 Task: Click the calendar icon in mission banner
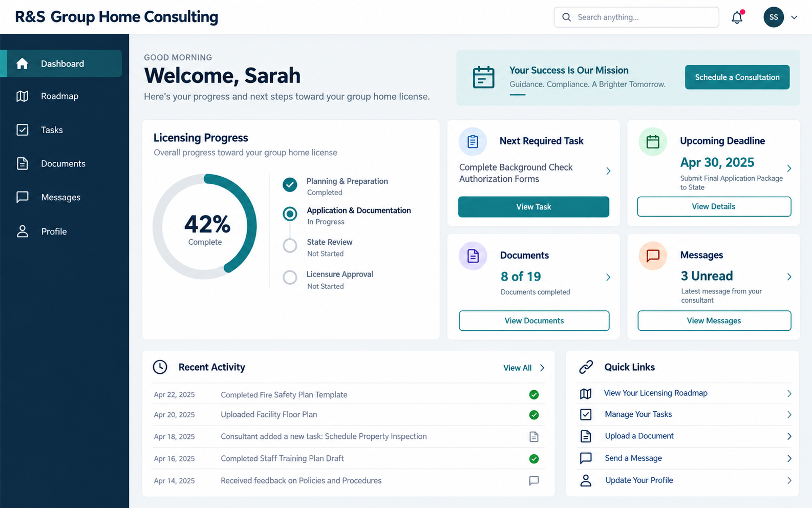pyautogui.click(x=483, y=77)
